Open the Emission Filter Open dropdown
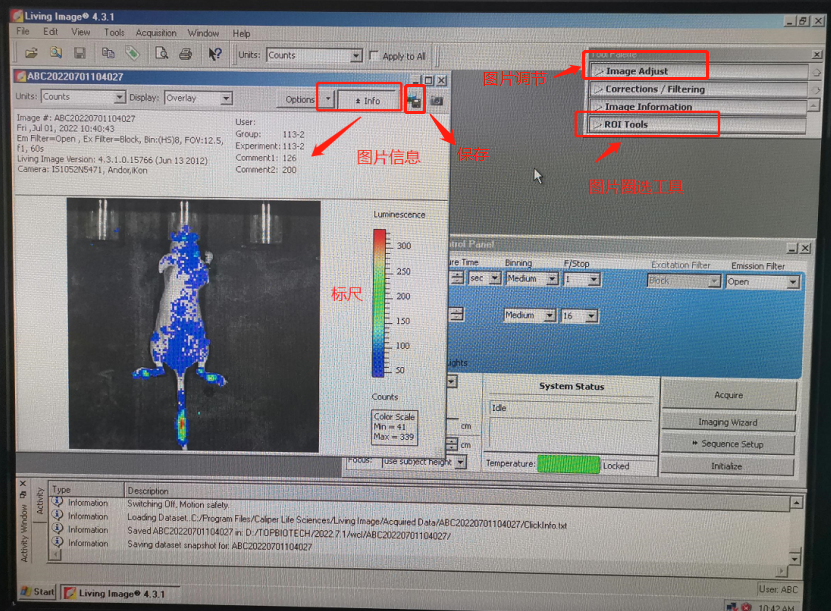This screenshot has width=831, height=611. (793, 282)
